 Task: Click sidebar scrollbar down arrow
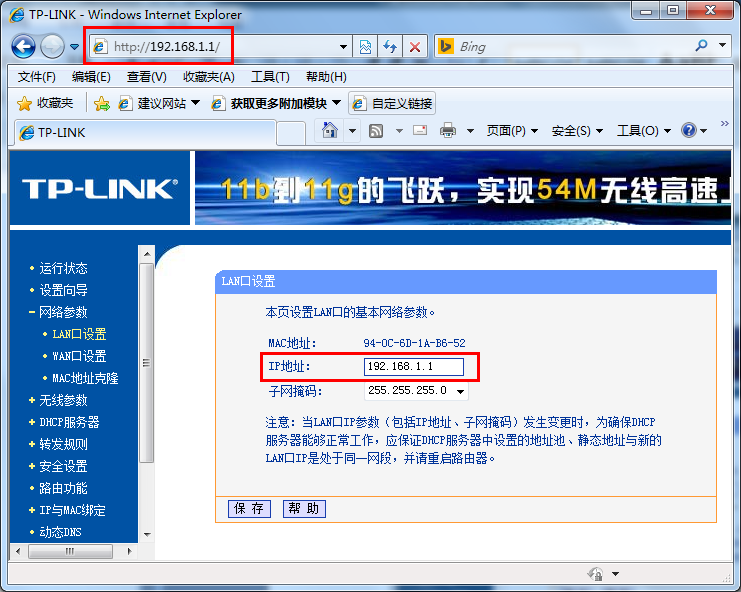pyautogui.click(x=147, y=535)
